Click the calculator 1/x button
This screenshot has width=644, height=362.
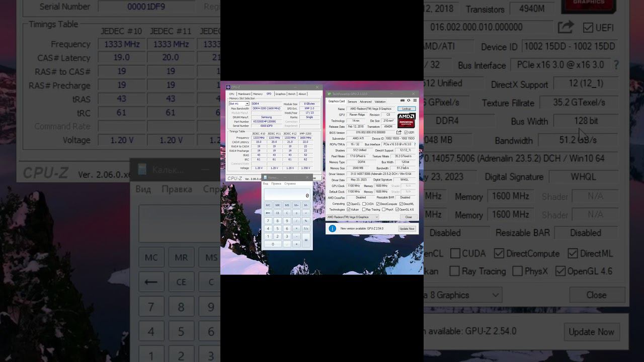coord(306,228)
